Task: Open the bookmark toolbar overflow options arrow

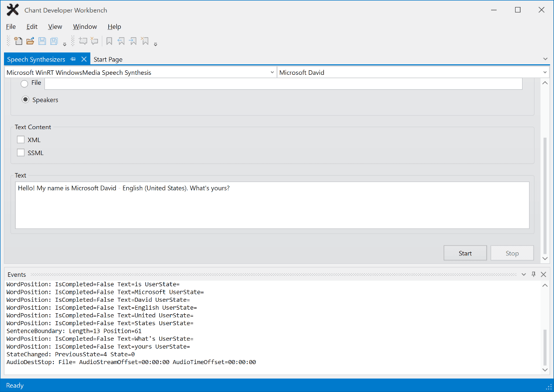Action: (x=155, y=44)
